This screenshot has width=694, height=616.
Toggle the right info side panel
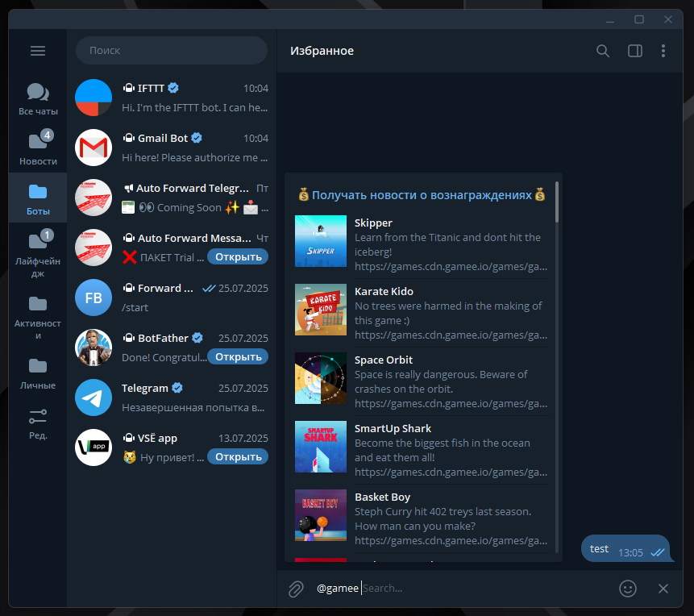tap(634, 51)
